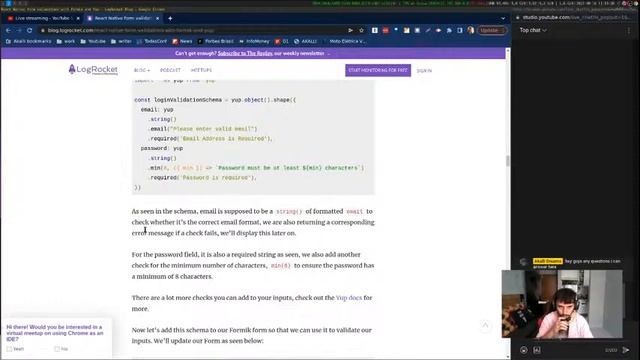Open the Forbes Brasil bookmark
640x360 pixels.
point(216,41)
